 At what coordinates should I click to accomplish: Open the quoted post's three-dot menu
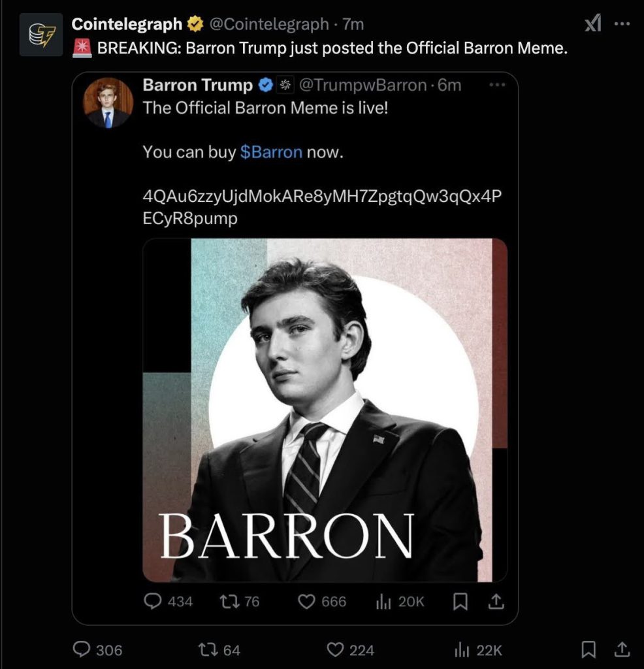pyautogui.click(x=498, y=85)
